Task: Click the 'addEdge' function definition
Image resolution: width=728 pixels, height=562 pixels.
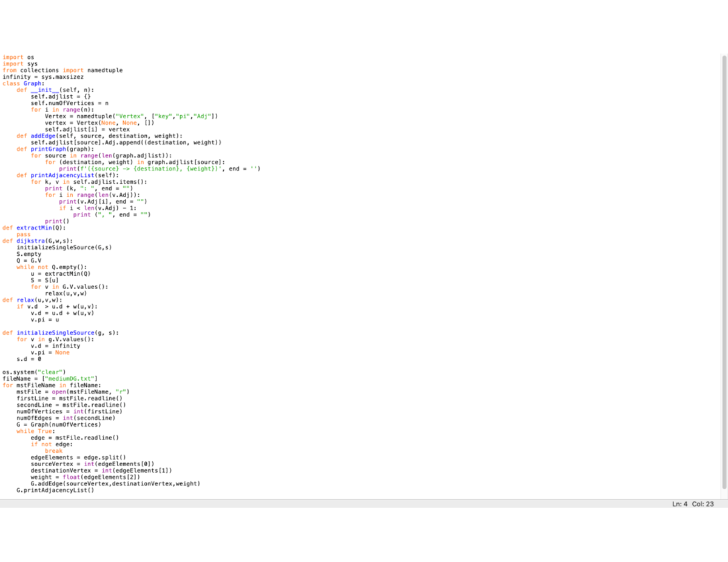Action: (x=45, y=136)
